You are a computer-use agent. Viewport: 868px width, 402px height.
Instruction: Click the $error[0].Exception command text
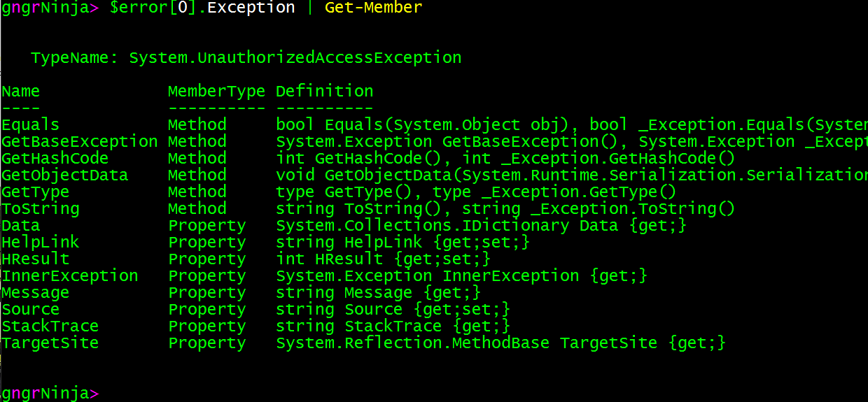click(x=202, y=8)
